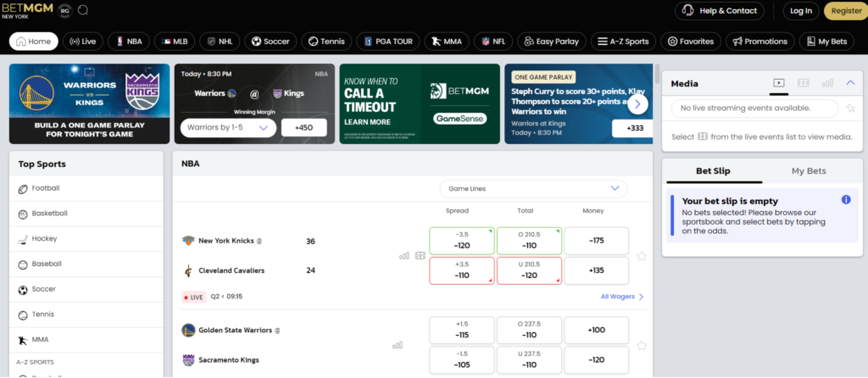The image size is (868, 378).
Task: Open MMA from top navigation
Action: click(x=448, y=42)
